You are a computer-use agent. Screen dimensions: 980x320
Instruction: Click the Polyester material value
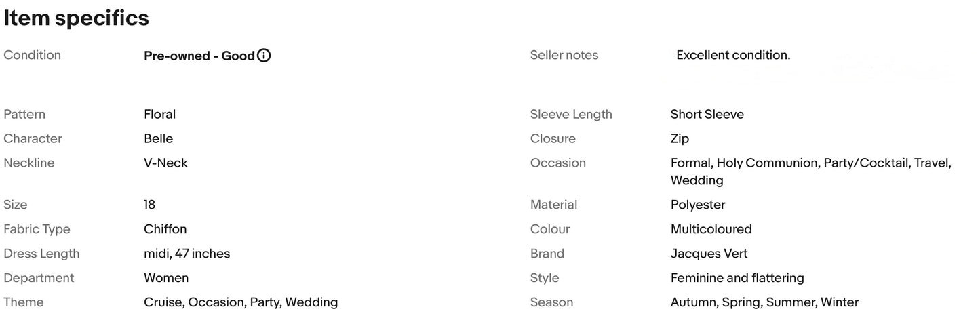click(698, 205)
